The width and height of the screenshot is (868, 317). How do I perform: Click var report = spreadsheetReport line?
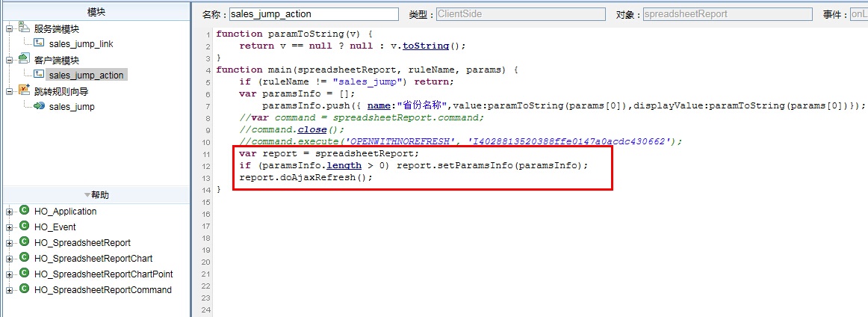pos(330,153)
